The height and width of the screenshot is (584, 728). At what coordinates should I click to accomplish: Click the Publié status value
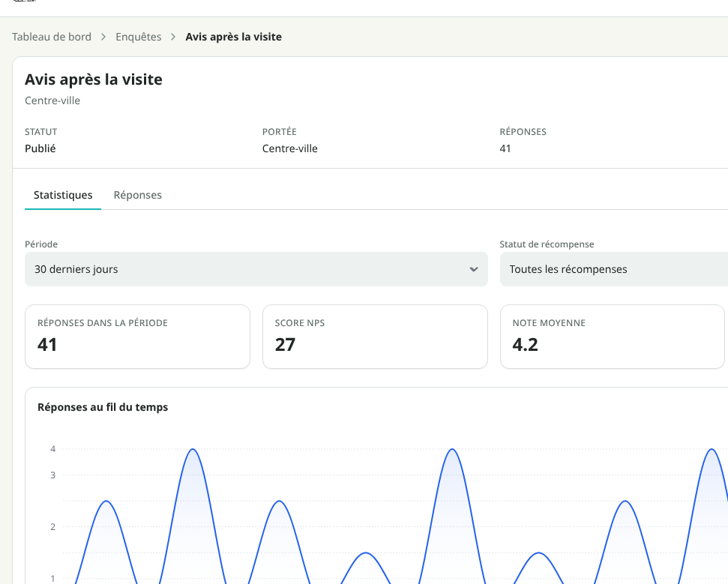coord(40,148)
